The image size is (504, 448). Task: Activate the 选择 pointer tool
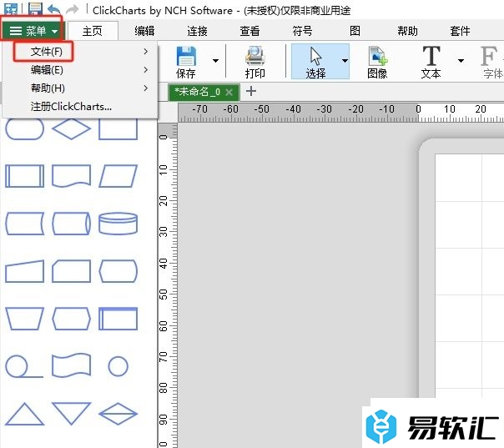tap(315, 62)
